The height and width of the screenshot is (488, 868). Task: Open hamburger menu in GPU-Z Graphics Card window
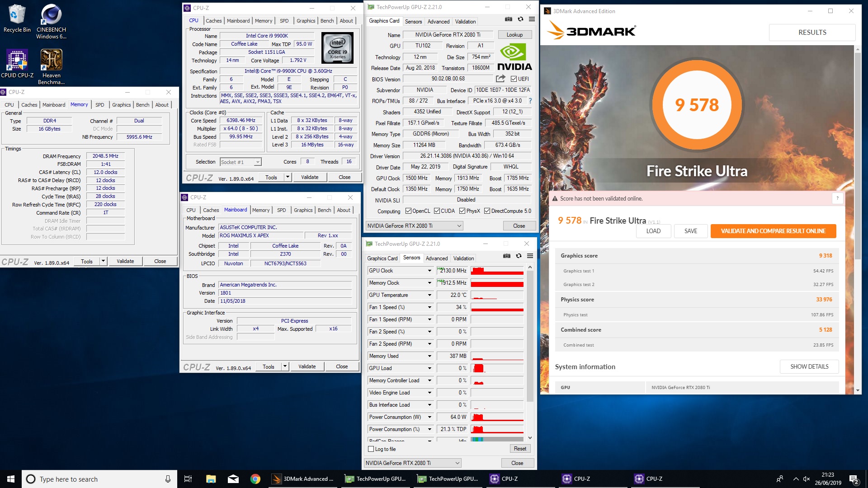pos(532,19)
